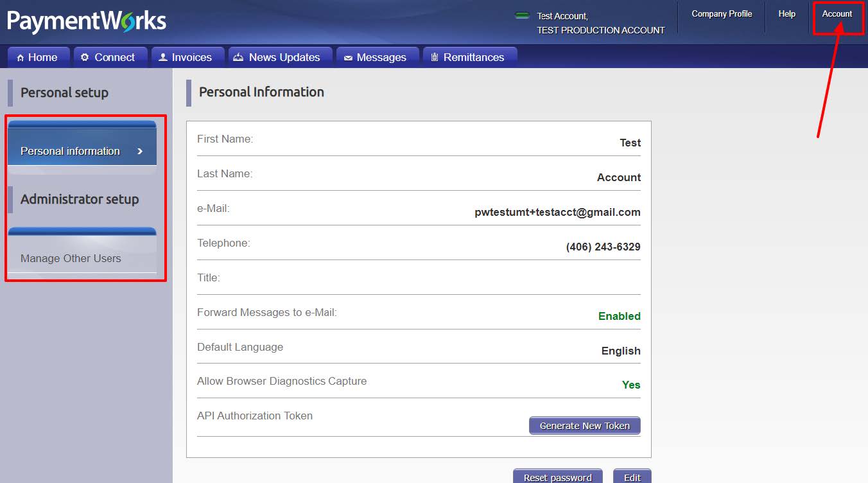
Task: Enable Forward Messages to e-Mail setting
Action: (618, 316)
